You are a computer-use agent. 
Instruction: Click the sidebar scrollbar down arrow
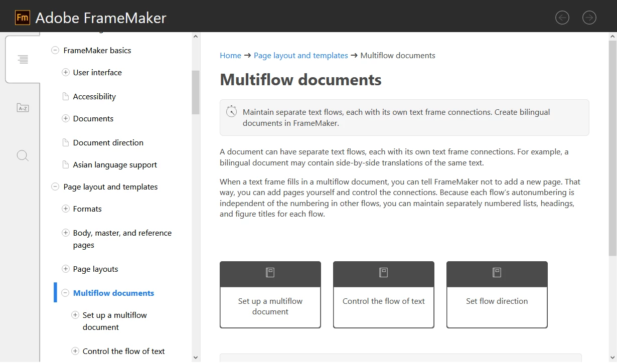point(196,357)
